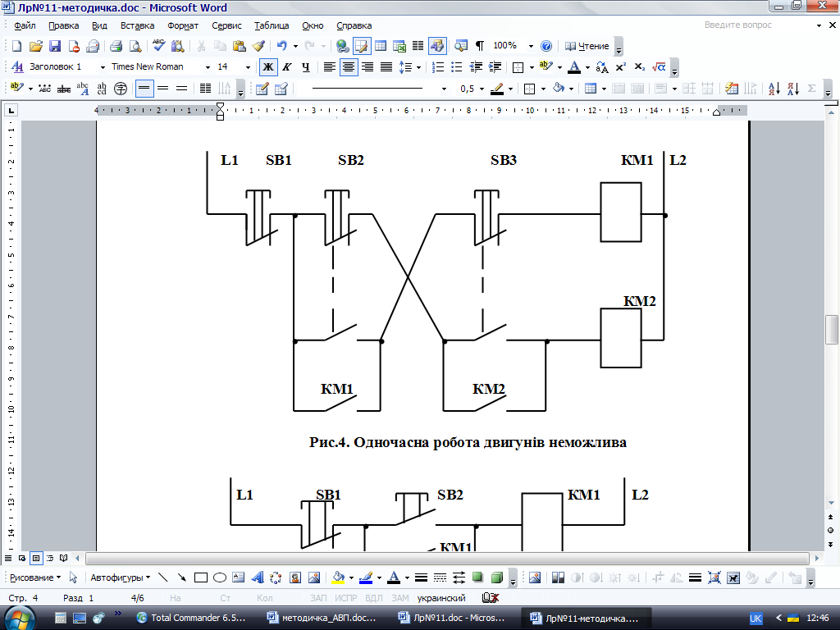Open the style dropdown showing Заголовок 1

[103, 67]
